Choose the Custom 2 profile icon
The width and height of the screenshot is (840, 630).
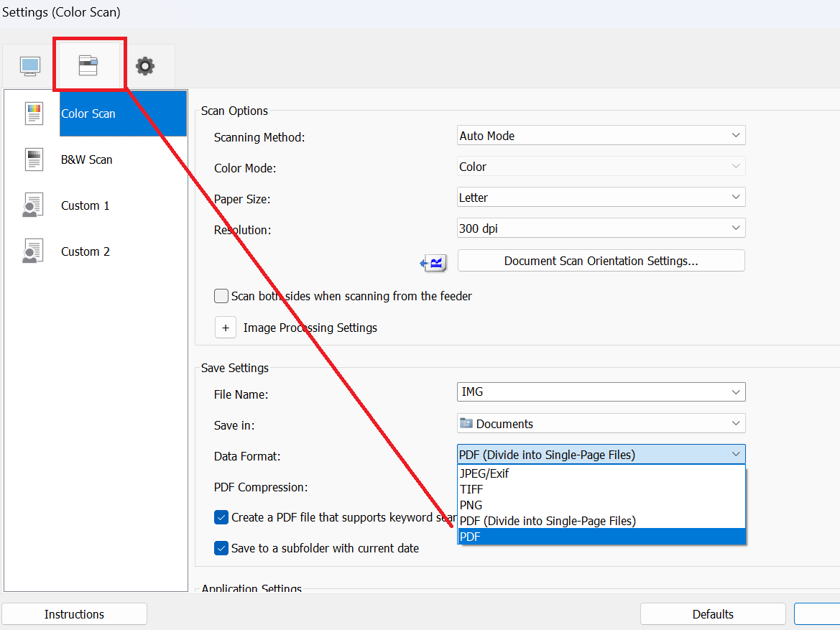pos(34,251)
